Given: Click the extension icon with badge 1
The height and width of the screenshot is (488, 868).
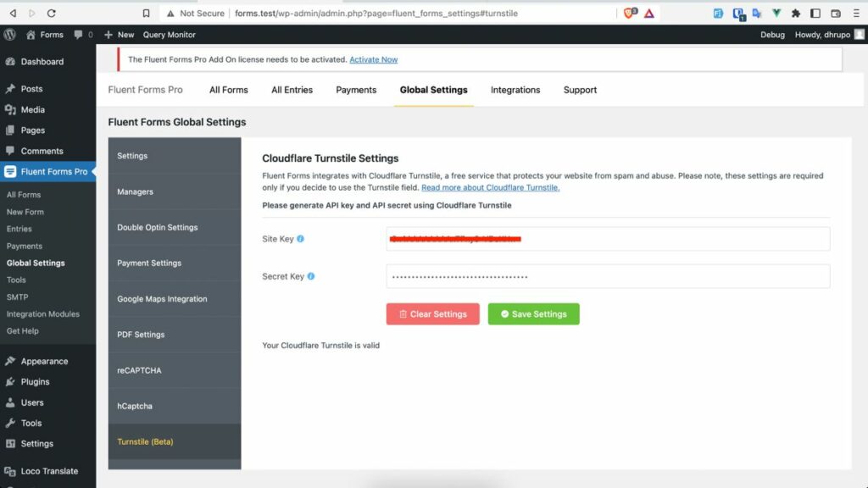Looking at the screenshot, I should 738,14.
